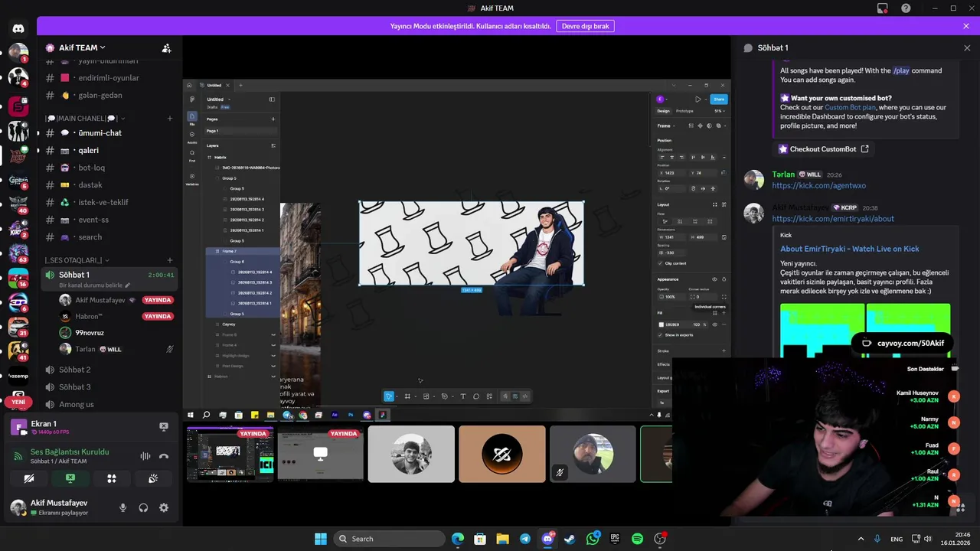Click the Checkout CustomBot button
Screen dimensions: 980x551
click(823, 149)
